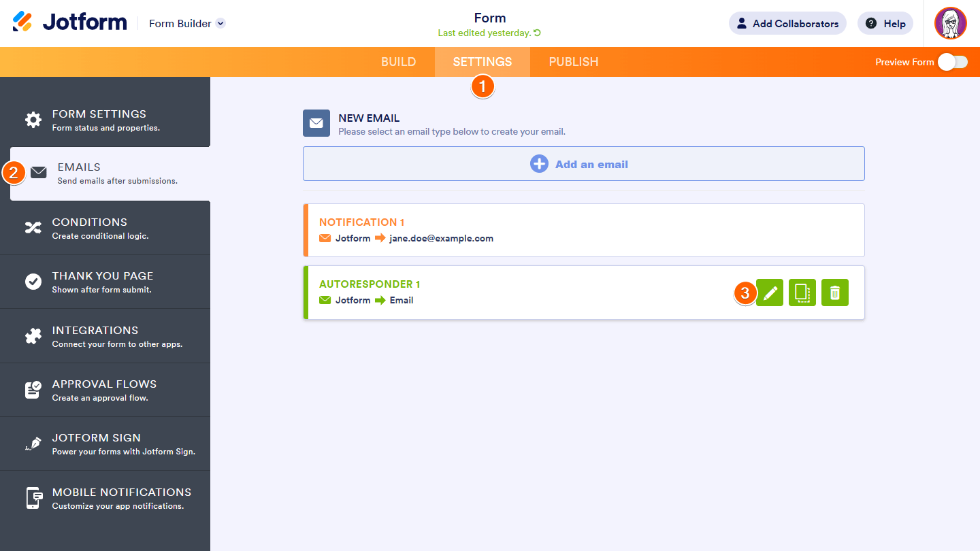Click the blue plus icon for adding email
The image size is (980, 551).
(x=539, y=164)
